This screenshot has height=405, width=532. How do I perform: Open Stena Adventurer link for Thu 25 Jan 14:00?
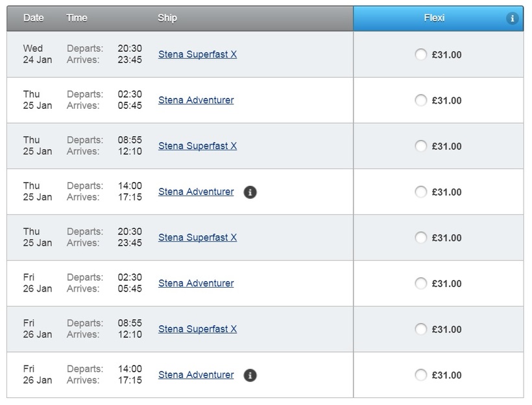coord(196,192)
